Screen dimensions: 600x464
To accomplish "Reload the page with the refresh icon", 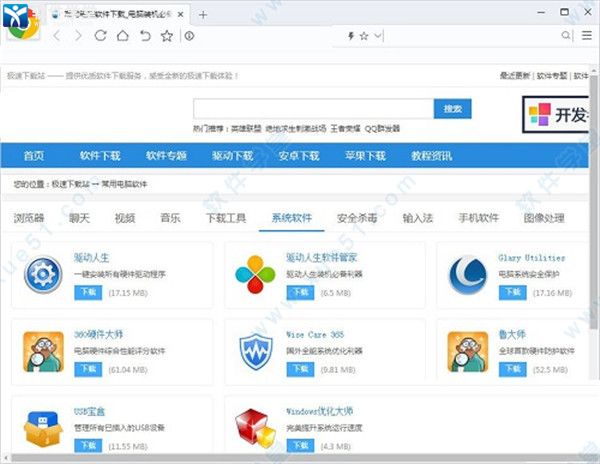I will pyautogui.click(x=100, y=36).
